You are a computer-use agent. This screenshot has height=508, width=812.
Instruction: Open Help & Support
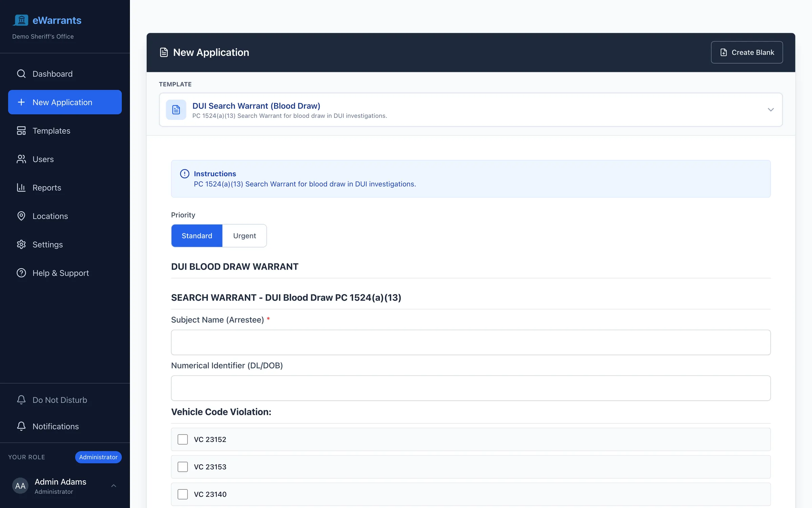pyautogui.click(x=65, y=273)
